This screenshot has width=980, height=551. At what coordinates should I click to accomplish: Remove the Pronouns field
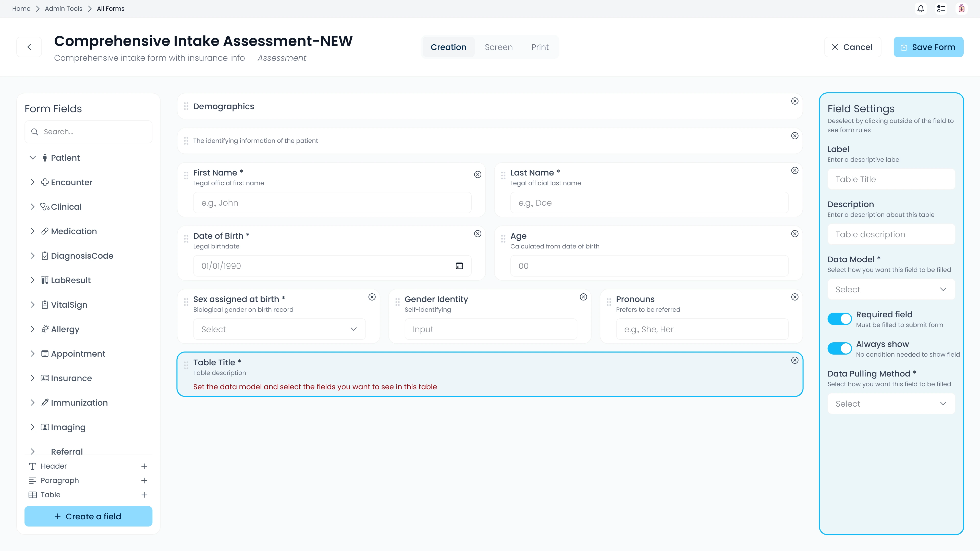[x=795, y=297]
